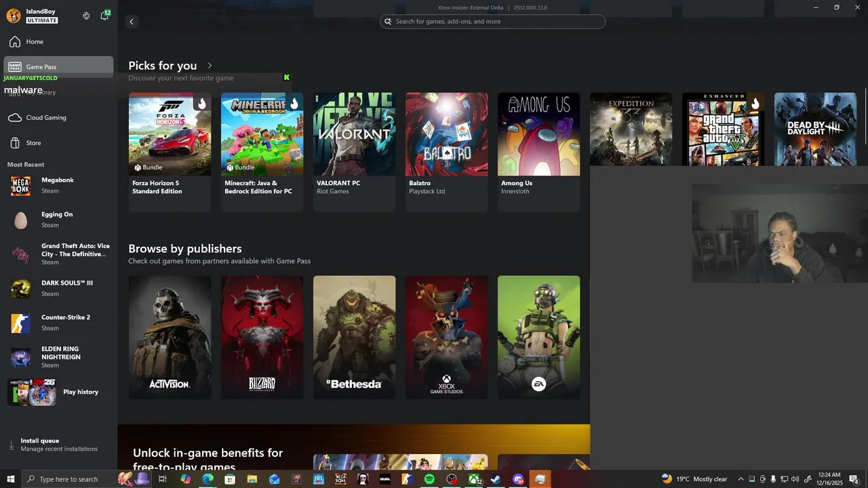868x488 pixels.
Task: Open ELDEN RING NIGHTREIGN in recents
Action: (58, 357)
